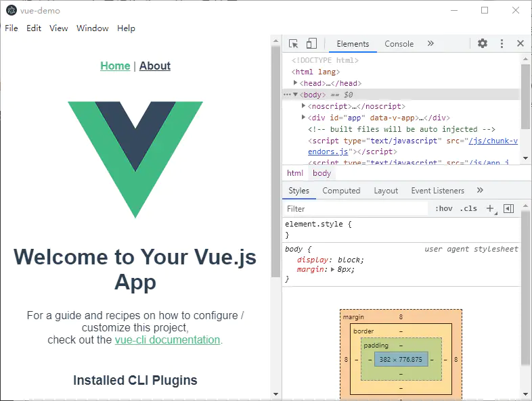Toggle the device toolbar icon
532x401 pixels.
(x=311, y=43)
